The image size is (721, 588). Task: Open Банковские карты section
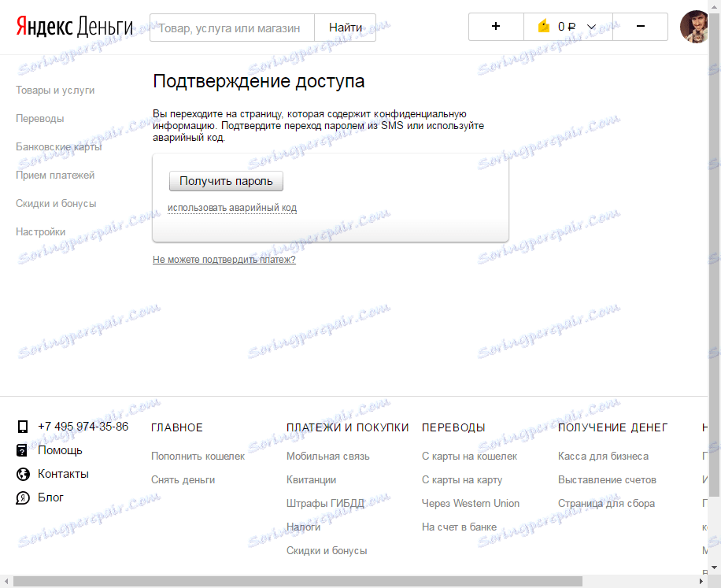click(59, 147)
